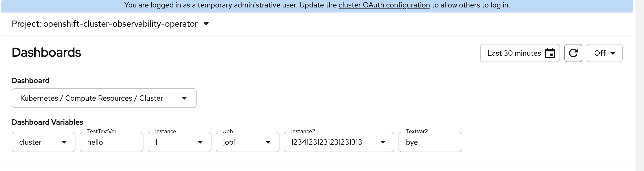
Task: Focus the TextVar2 input field
Action: pyautogui.click(x=430, y=142)
